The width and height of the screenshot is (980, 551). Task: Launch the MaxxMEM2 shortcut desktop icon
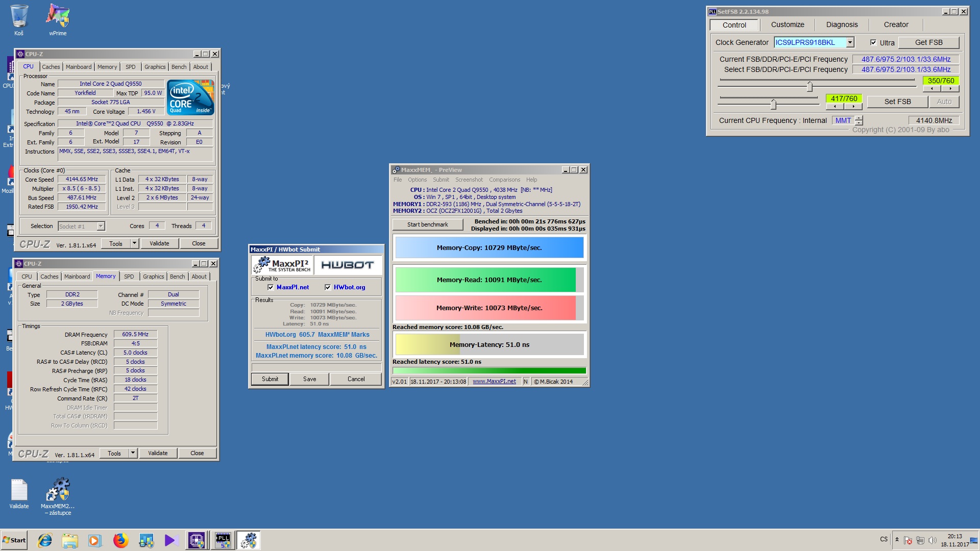[x=58, y=496]
